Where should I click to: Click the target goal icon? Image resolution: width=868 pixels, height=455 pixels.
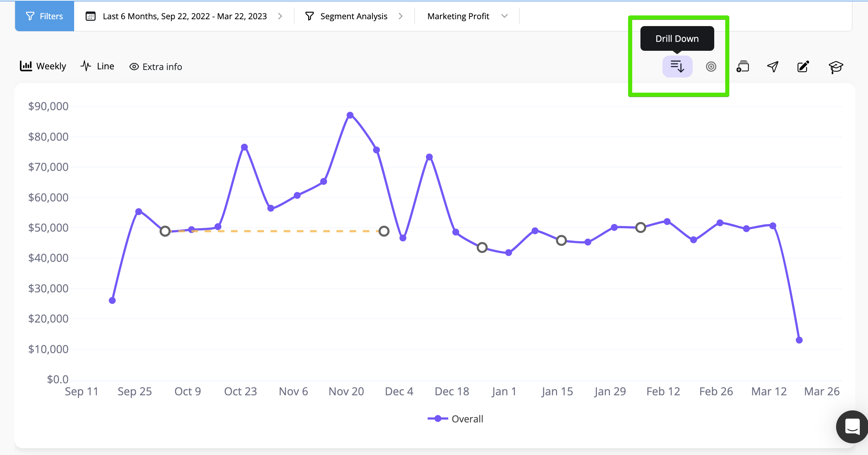point(711,67)
